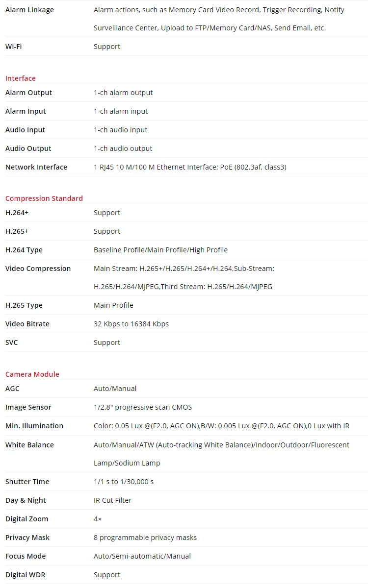Click the SVC row label
The image size is (368, 588).
[x=11, y=343]
